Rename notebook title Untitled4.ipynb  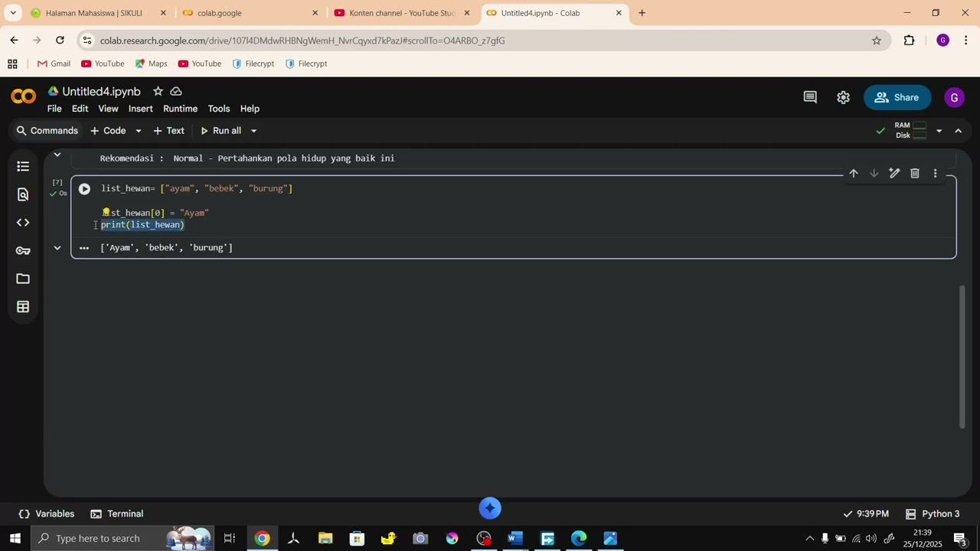[101, 92]
